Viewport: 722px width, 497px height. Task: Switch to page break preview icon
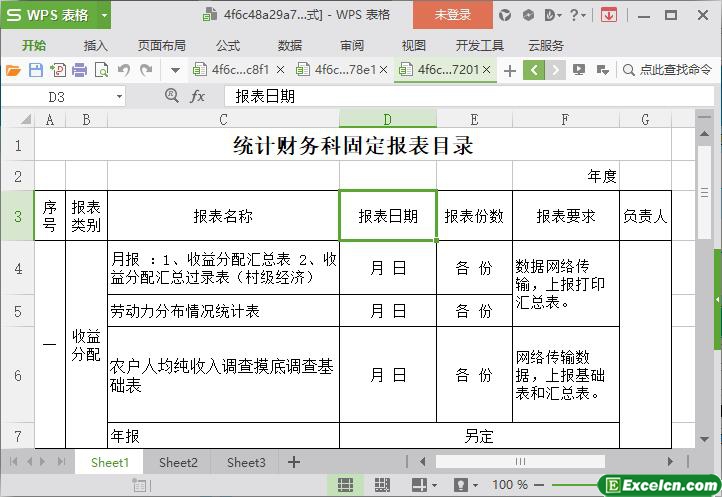click(382, 485)
